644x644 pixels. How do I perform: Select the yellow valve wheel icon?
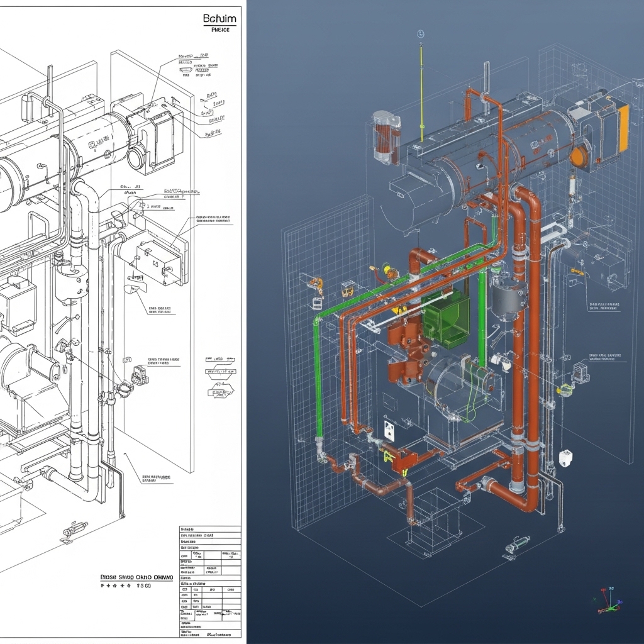click(387, 269)
